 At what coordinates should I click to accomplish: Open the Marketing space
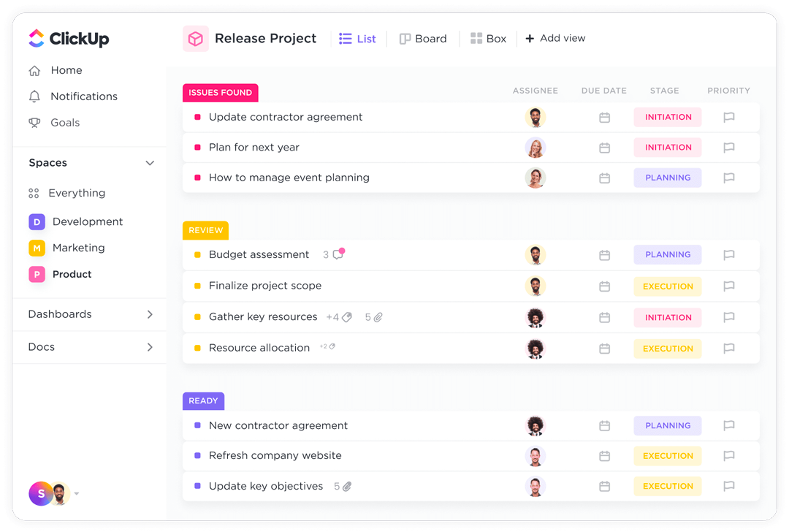click(78, 248)
